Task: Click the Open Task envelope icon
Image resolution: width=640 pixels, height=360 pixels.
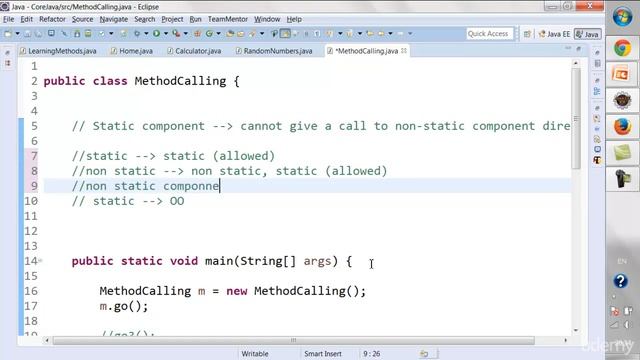Action: point(240,33)
